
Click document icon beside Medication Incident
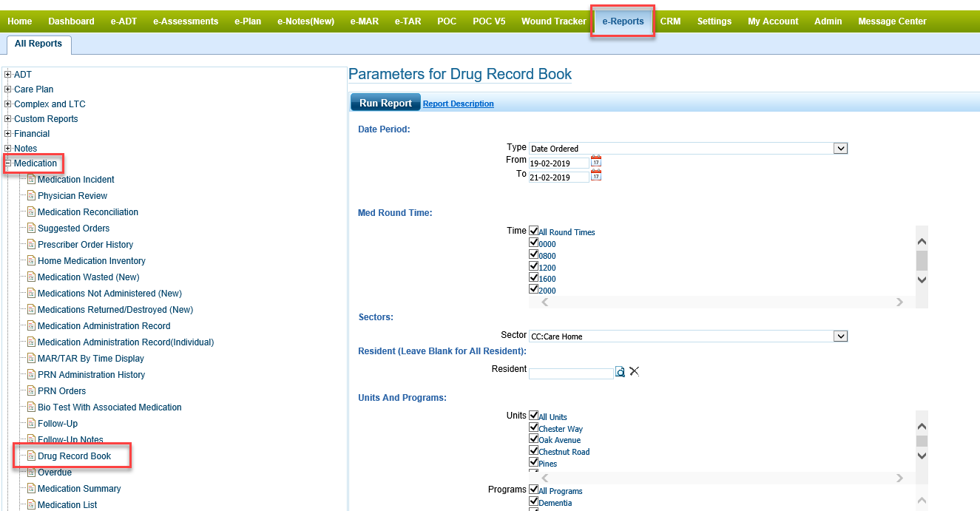(31, 179)
